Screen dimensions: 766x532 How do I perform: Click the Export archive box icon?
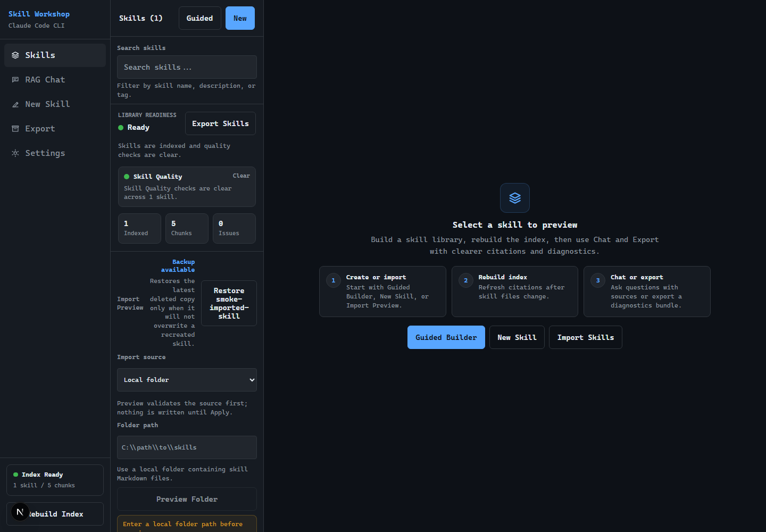tap(15, 129)
